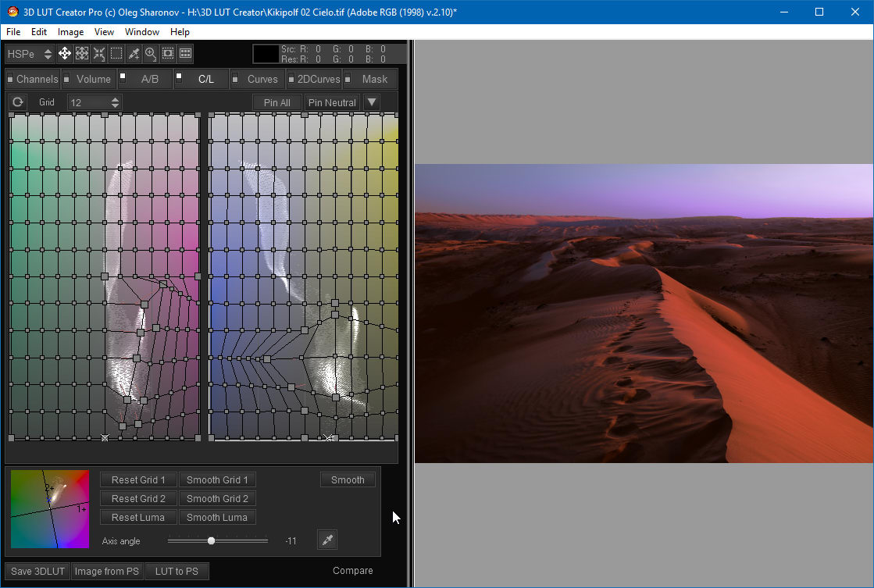Click the rotate/refresh icon beside the Grid control
The height and width of the screenshot is (588, 874).
(17, 102)
